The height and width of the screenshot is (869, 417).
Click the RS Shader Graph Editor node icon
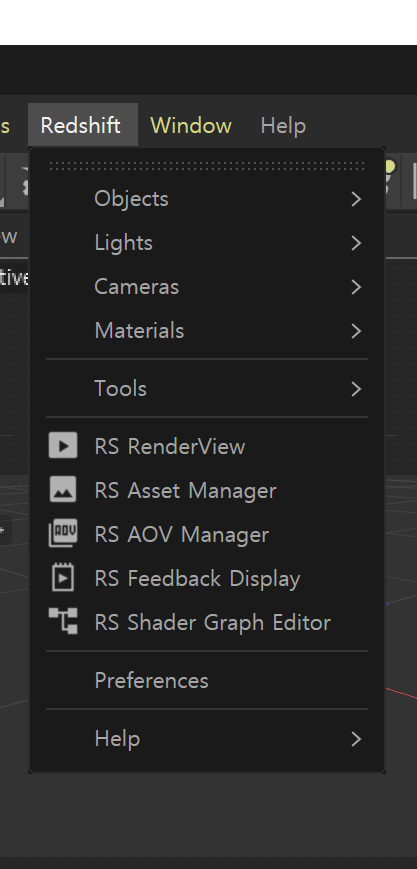[63, 622]
